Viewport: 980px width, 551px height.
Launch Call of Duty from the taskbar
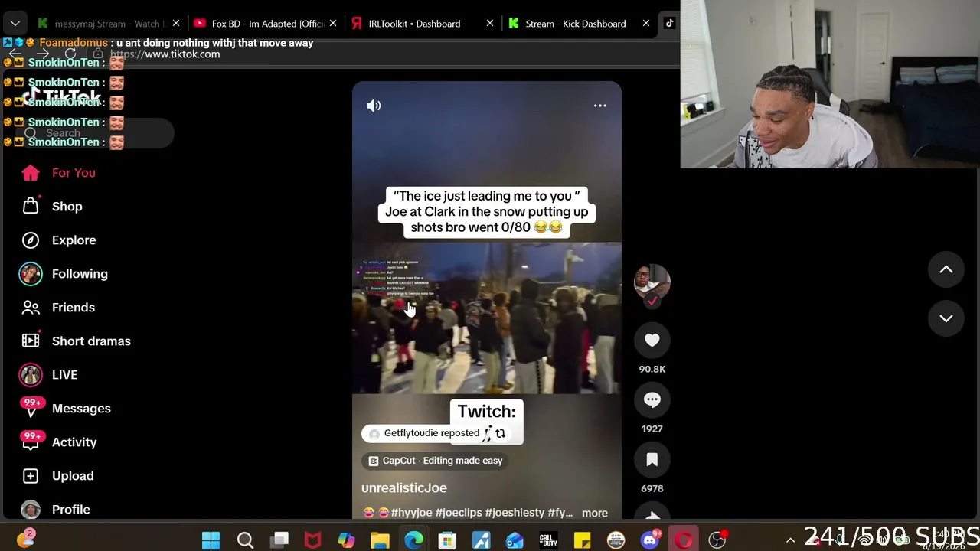548,540
